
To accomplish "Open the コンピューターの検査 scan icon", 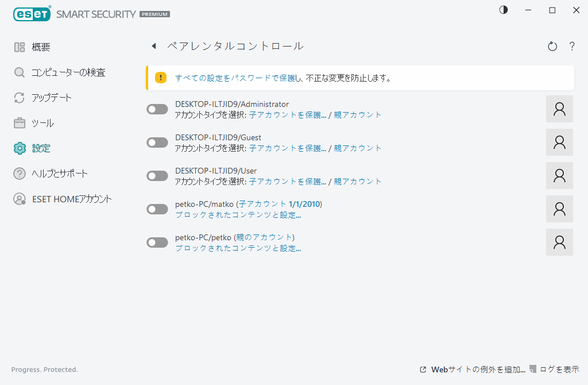I will pyautogui.click(x=19, y=72).
